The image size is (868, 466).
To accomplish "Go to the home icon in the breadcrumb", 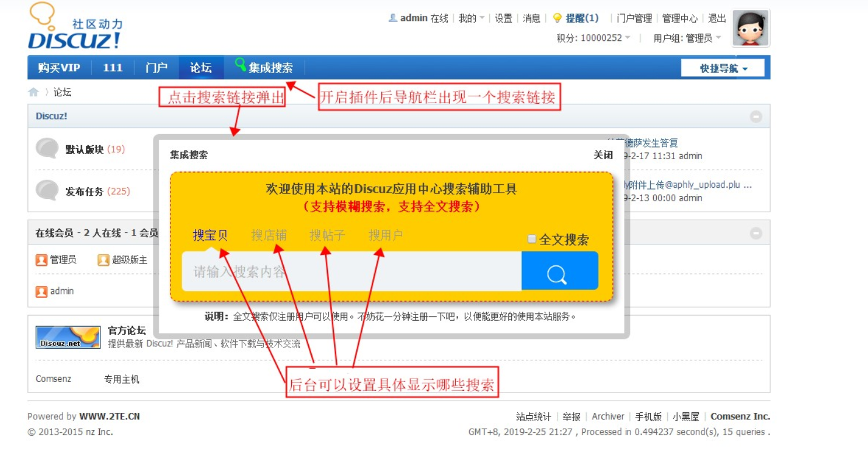I will tap(33, 92).
